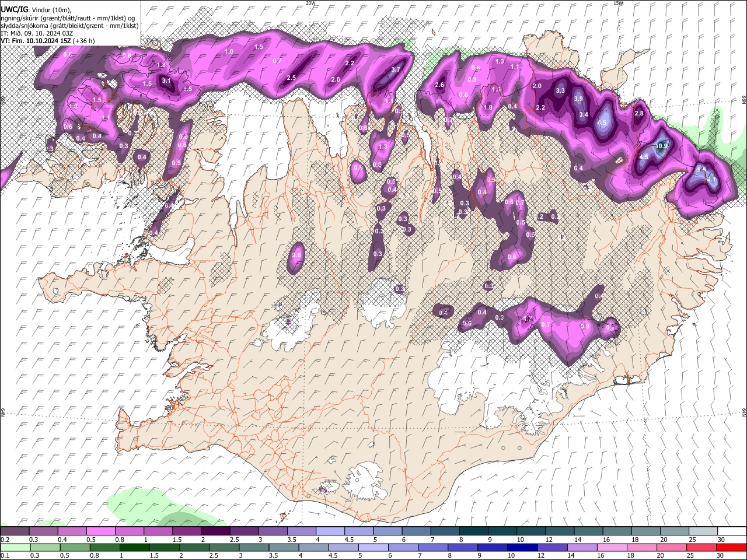This screenshot has height=560, width=747.
Task: Select the 2.8 precipitation value on the map
Action: [x=638, y=113]
